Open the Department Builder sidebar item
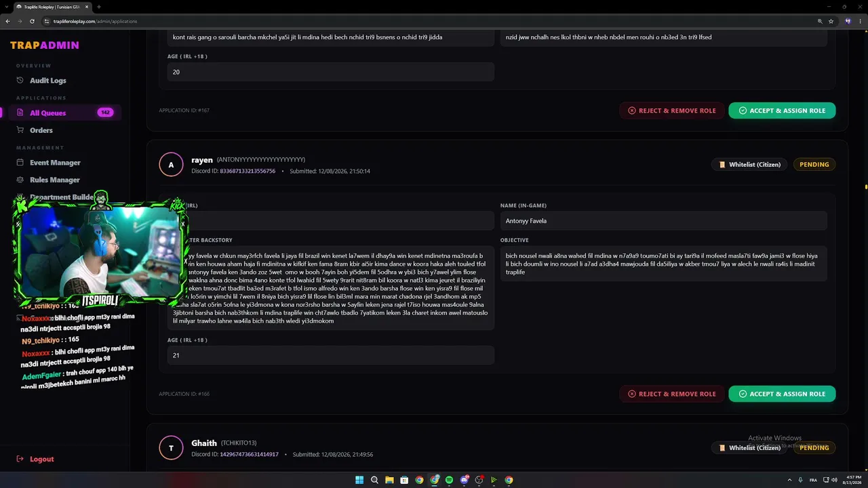 click(x=61, y=197)
